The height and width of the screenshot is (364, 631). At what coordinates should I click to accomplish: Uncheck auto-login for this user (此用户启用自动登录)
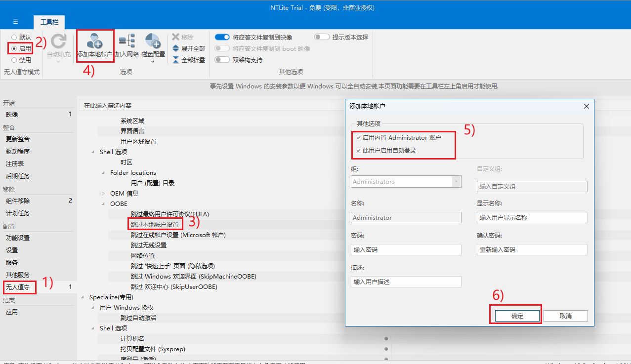(359, 151)
